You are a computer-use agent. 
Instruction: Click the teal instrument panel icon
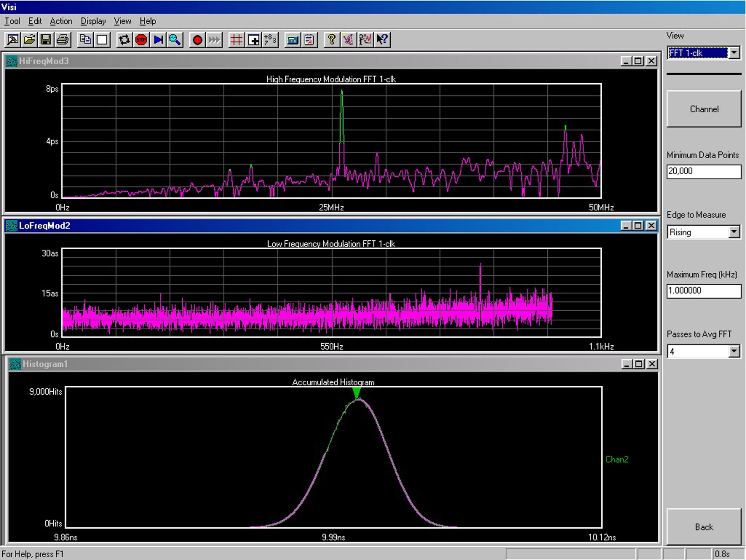(292, 40)
